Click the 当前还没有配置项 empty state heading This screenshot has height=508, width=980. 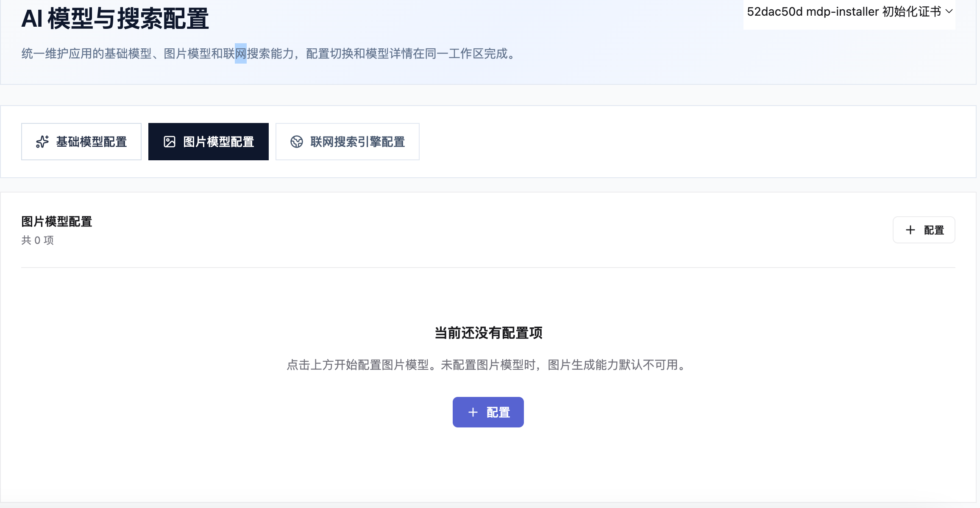[488, 333]
